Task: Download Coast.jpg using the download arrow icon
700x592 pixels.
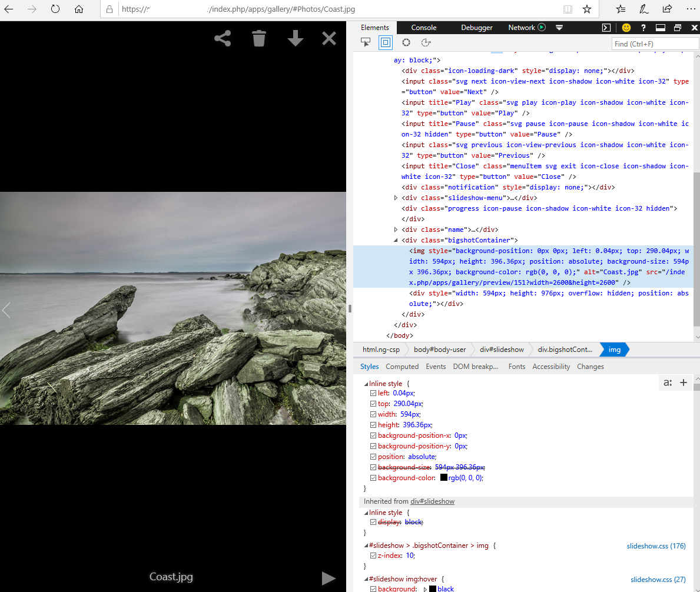Action: pyautogui.click(x=294, y=38)
